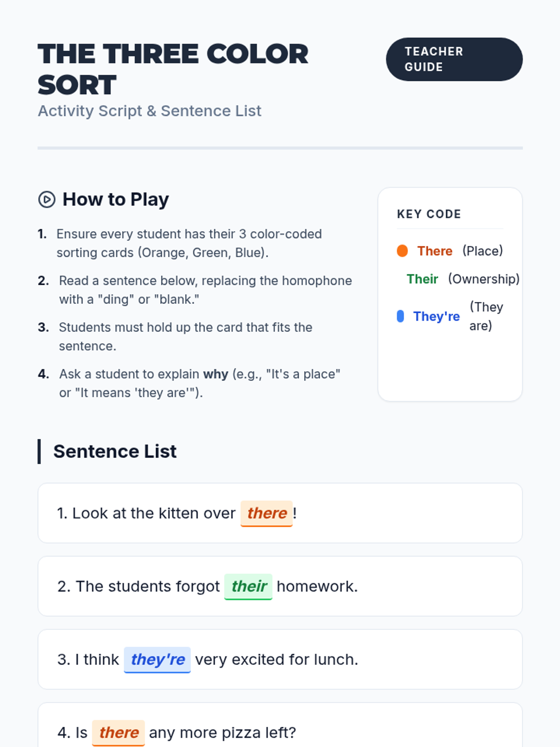Click the KEY CODE panel heading
This screenshot has width=560, height=747.
point(429,214)
